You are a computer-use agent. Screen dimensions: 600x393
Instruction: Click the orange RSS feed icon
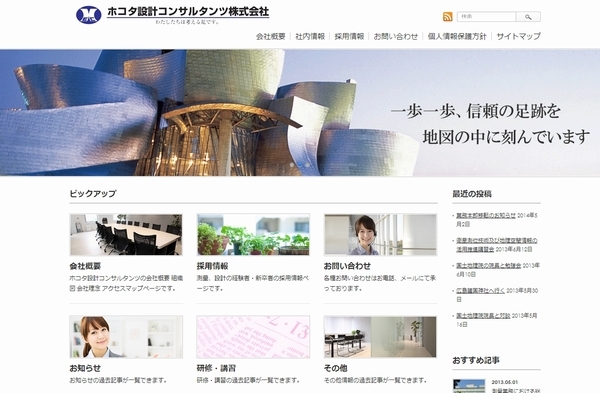(x=447, y=17)
